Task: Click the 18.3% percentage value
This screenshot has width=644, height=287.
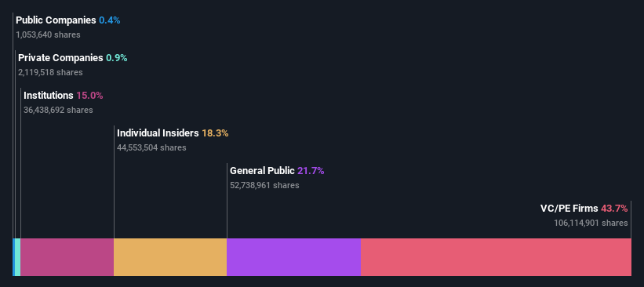Action: [215, 133]
